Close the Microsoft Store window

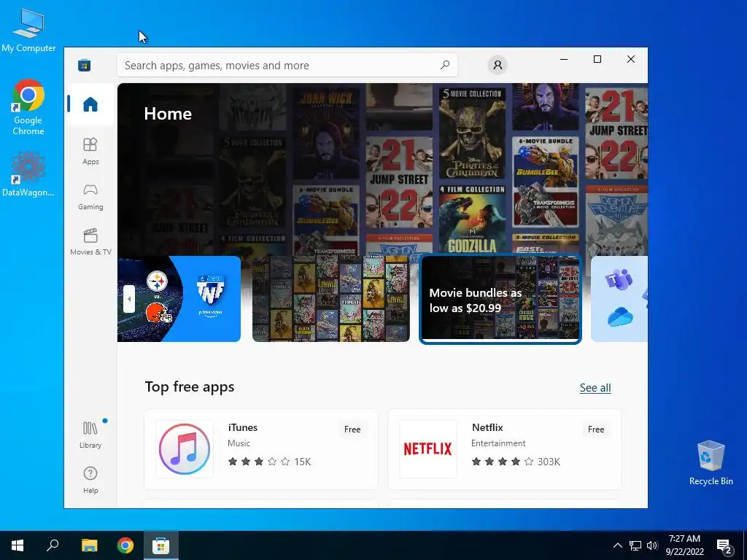point(631,59)
